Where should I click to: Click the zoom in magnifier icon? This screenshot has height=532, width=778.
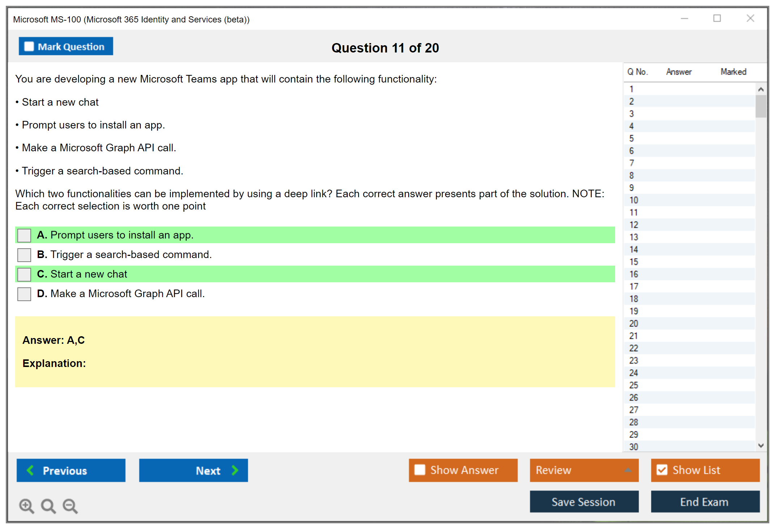pyautogui.click(x=26, y=506)
